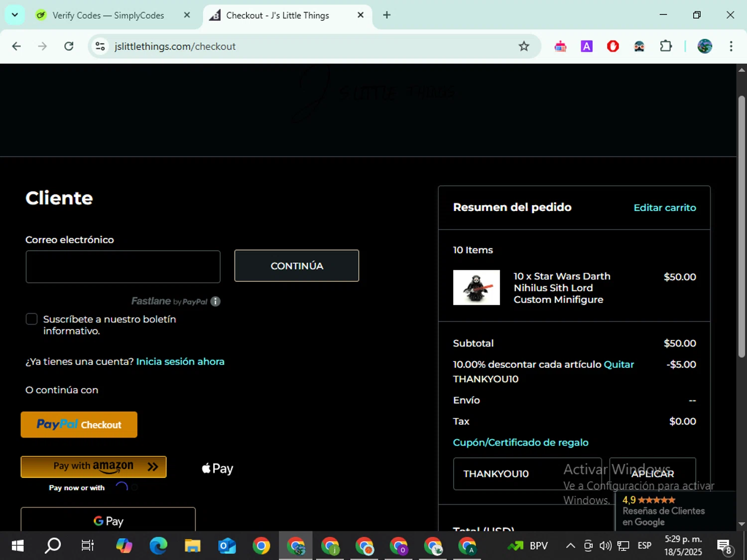Open a new browser tab

pos(387,15)
